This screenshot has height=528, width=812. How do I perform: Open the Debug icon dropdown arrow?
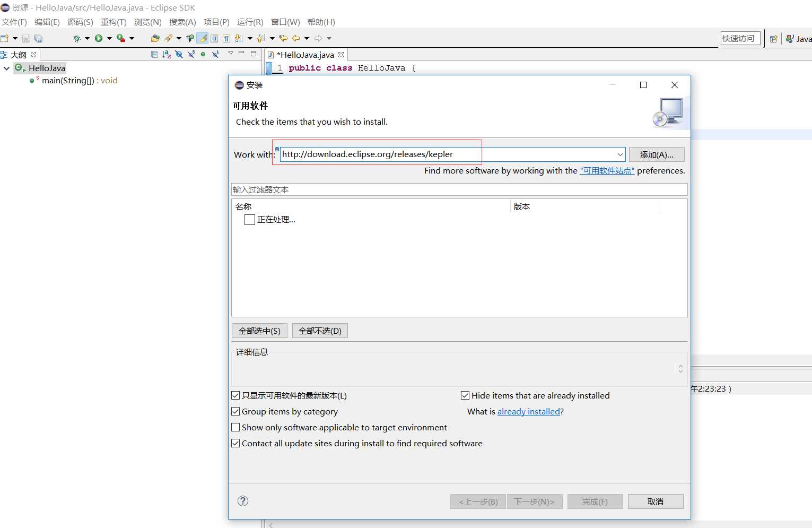[87, 38]
